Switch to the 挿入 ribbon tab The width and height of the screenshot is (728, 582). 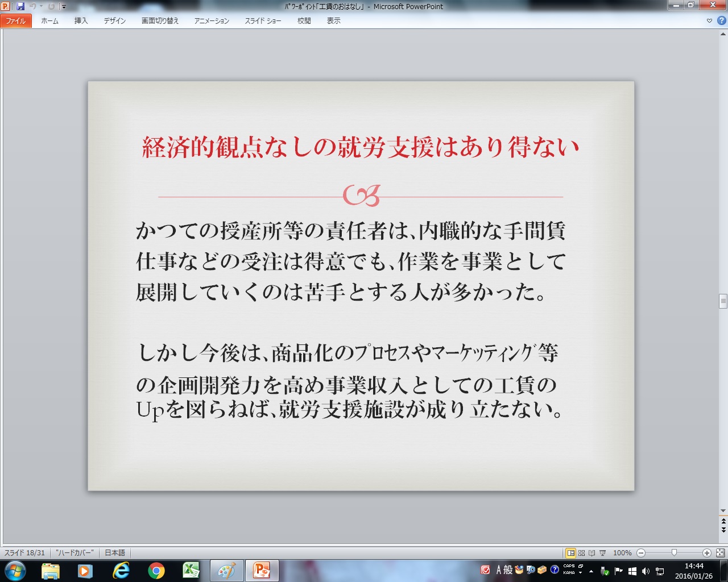click(81, 21)
